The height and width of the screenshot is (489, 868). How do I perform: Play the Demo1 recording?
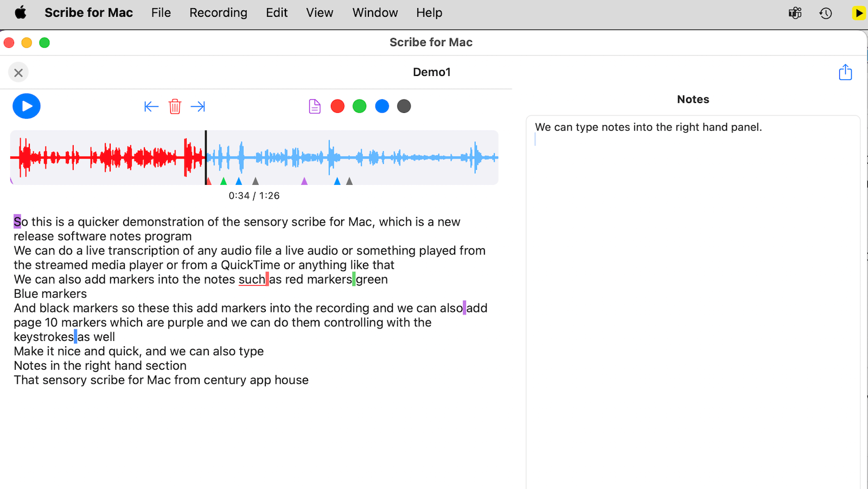pyautogui.click(x=26, y=106)
